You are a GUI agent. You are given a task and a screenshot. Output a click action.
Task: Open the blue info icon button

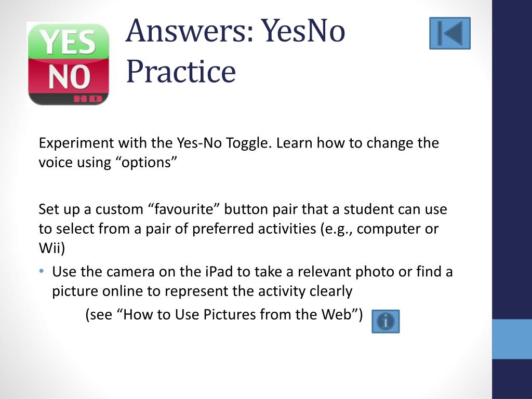385,322
